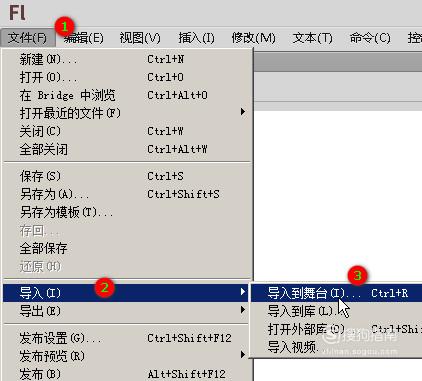Choose 新建(N)... from the File menu
The image size is (422, 381).
pyautogui.click(x=127, y=59)
